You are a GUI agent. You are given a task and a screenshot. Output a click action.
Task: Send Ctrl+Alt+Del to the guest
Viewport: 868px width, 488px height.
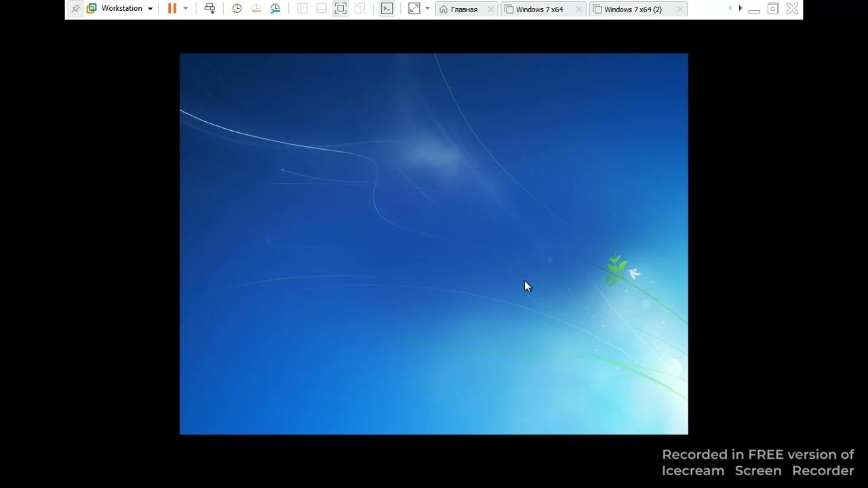coord(210,9)
